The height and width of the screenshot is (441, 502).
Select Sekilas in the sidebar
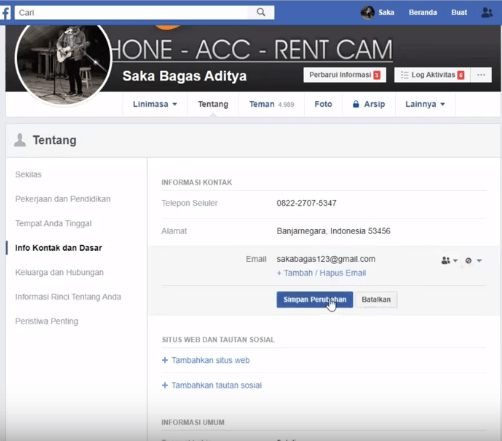(28, 174)
